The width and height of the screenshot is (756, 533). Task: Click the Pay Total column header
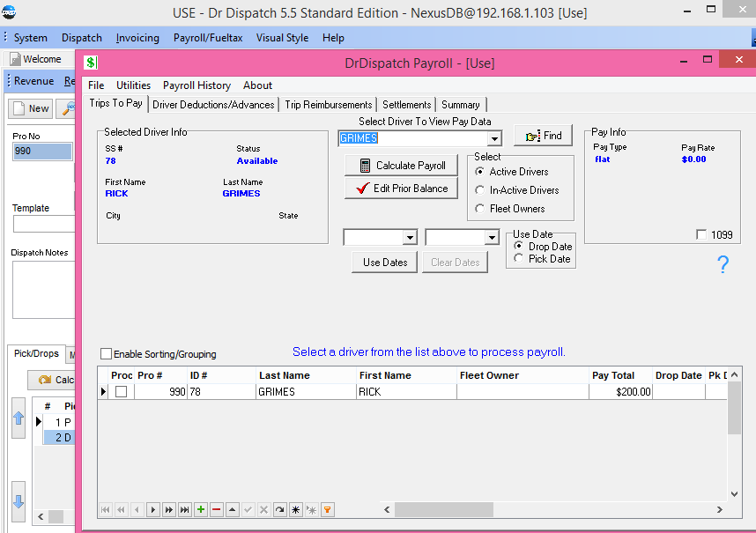(620, 375)
